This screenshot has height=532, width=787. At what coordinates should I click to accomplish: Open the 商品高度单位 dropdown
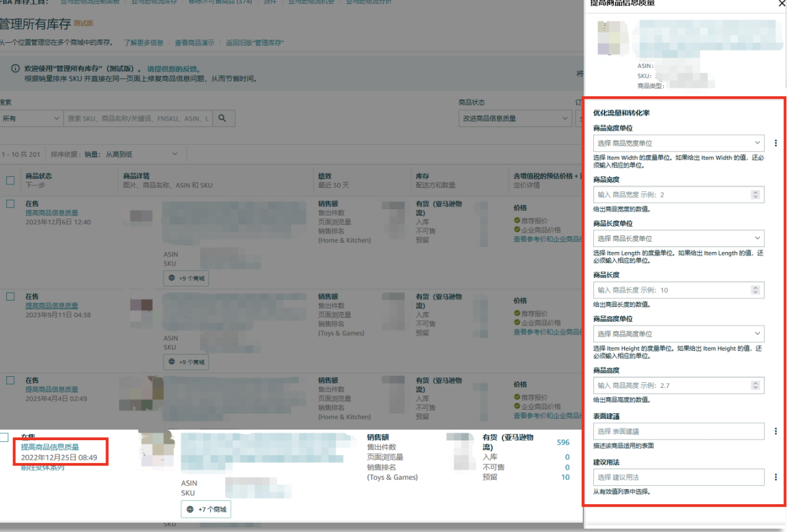678,334
